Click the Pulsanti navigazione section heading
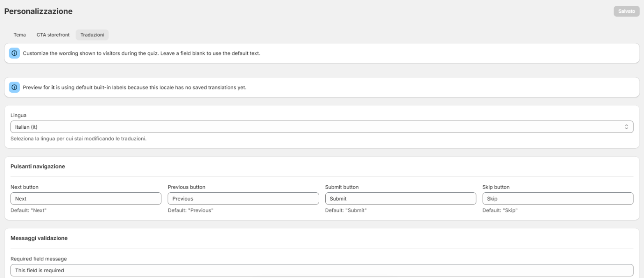 [38, 166]
